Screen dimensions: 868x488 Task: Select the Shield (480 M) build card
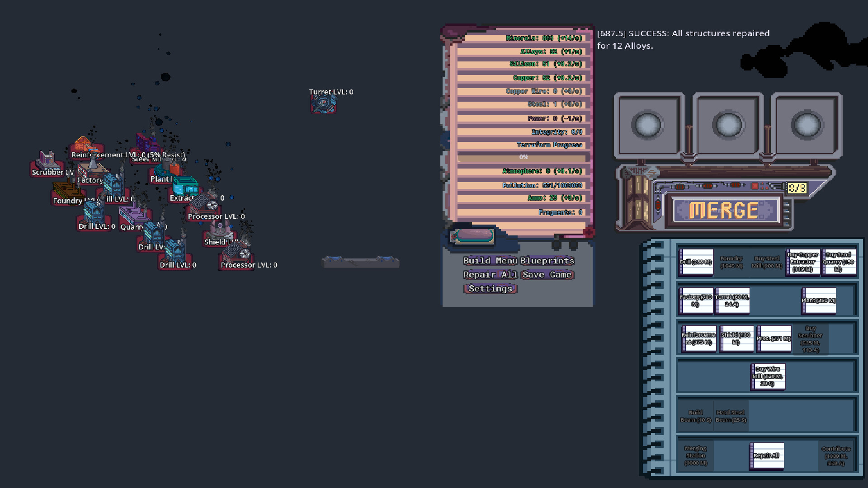(736, 339)
